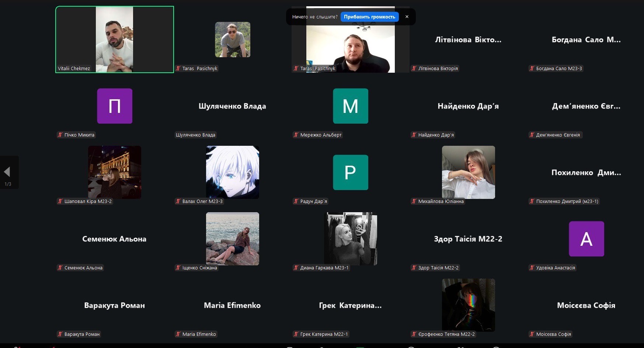This screenshot has height=348, width=644.
Task: Click the Семенюк Альона name label
Action: coord(83,268)
